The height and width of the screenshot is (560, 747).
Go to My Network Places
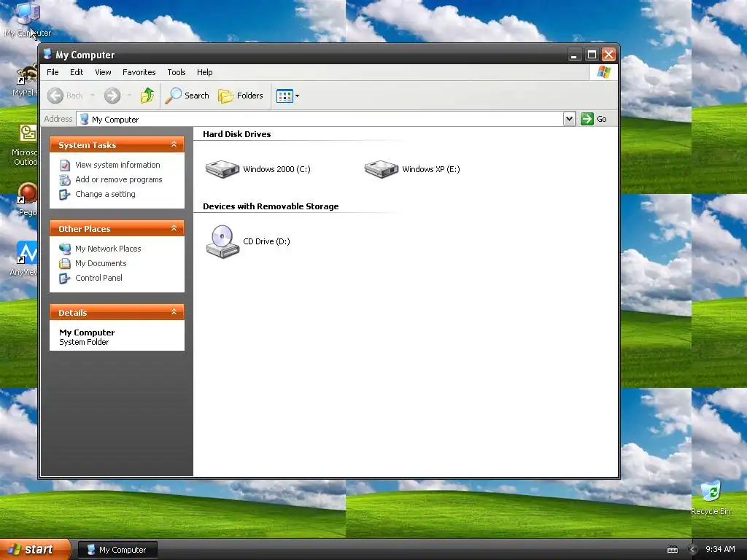[108, 249]
